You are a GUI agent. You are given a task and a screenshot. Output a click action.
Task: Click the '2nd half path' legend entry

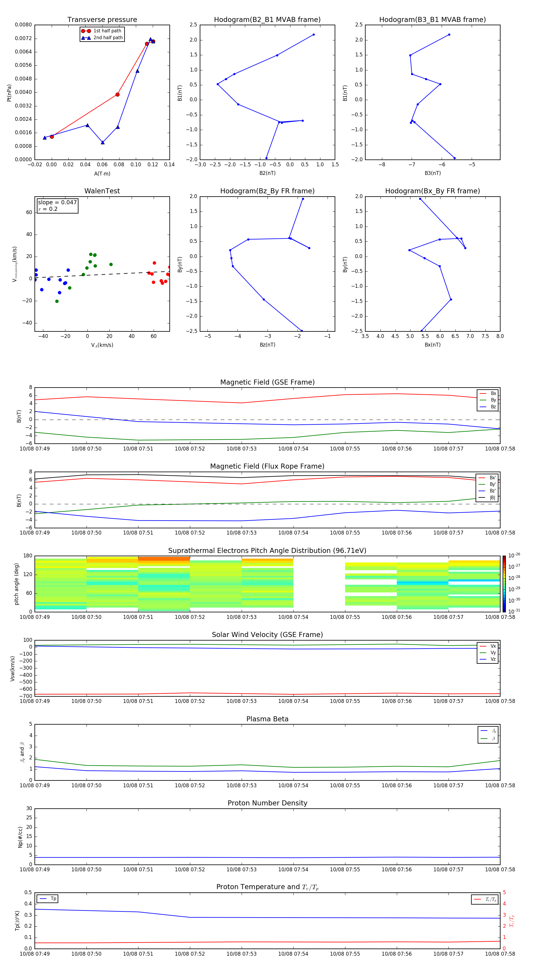coord(102,38)
